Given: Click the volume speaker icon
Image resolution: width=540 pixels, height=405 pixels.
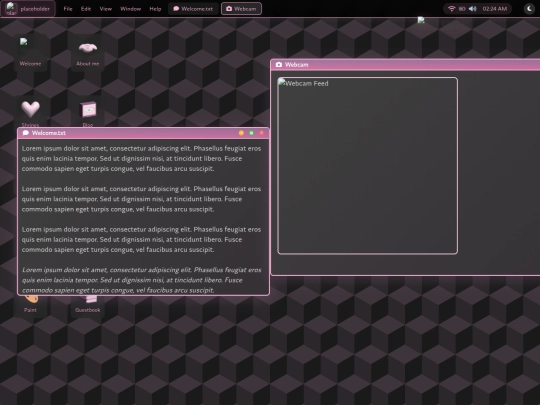Looking at the screenshot, I should click(473, 9).
